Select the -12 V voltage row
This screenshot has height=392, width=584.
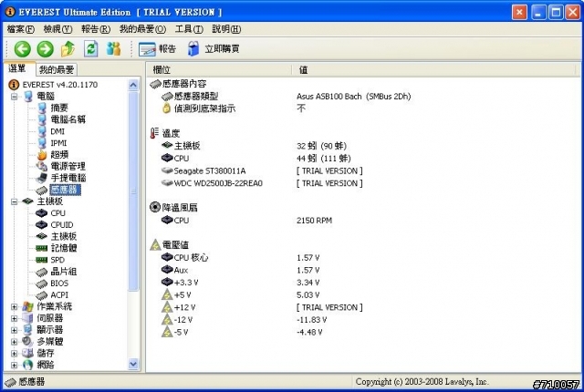pyautogui.click(x=363, y=319)
